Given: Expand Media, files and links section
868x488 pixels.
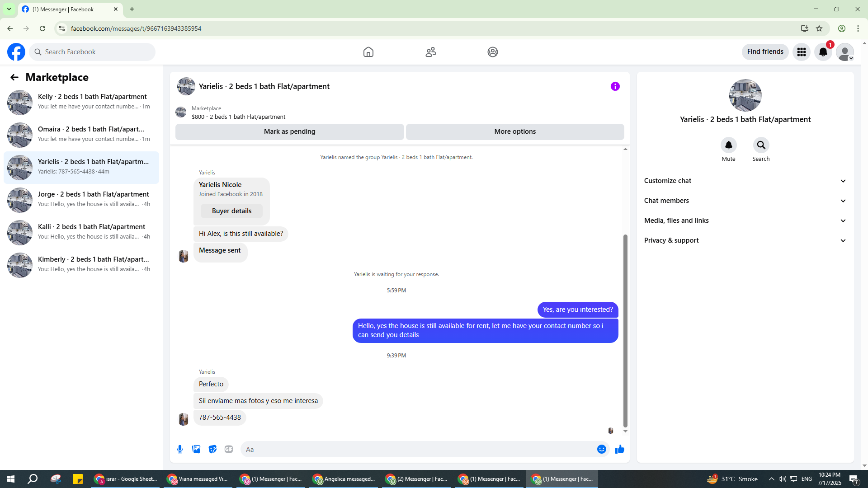Looking at the screenshot, I should [745, 221].
